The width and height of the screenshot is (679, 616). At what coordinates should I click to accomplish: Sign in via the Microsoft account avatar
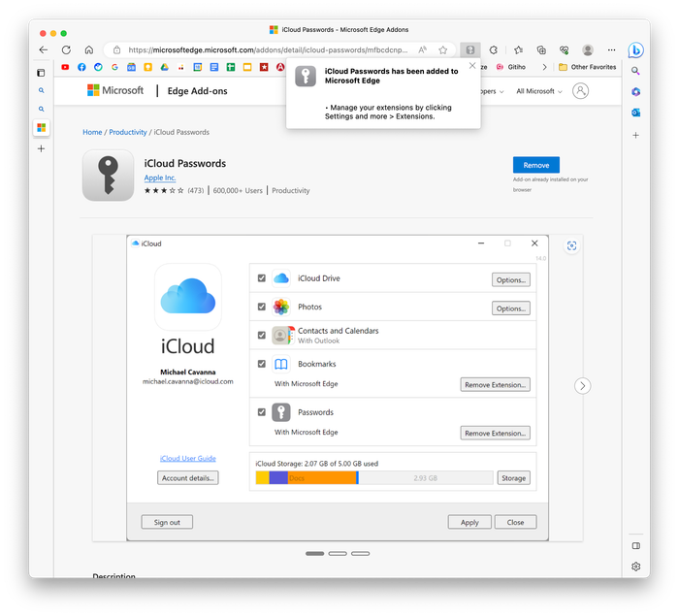point(580,91)
